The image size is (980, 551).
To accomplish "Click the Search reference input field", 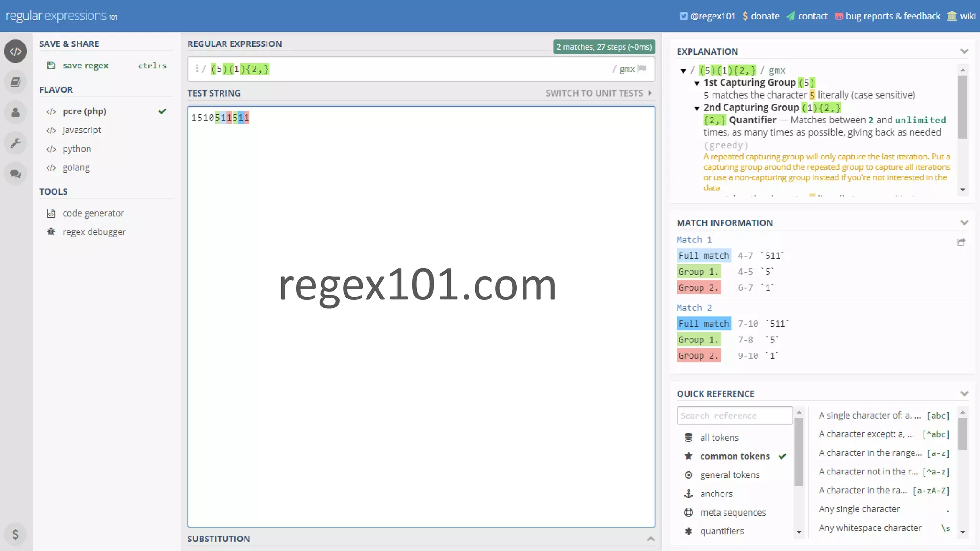I will click(x=734, y=416).
